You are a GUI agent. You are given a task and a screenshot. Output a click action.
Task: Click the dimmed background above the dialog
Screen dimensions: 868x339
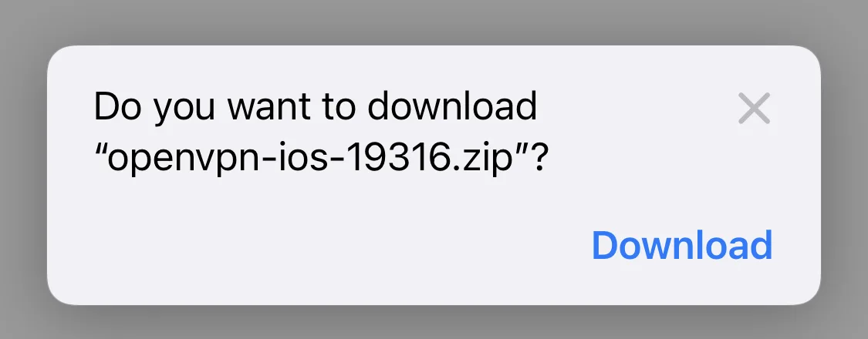coord(434,22)
